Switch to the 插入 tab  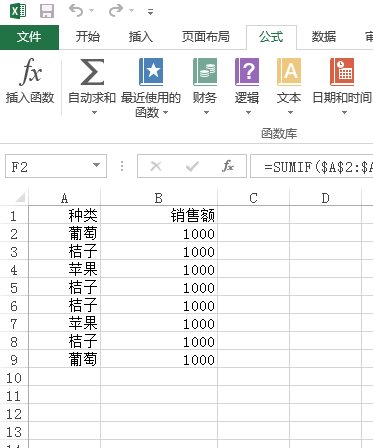click(141, 37)
